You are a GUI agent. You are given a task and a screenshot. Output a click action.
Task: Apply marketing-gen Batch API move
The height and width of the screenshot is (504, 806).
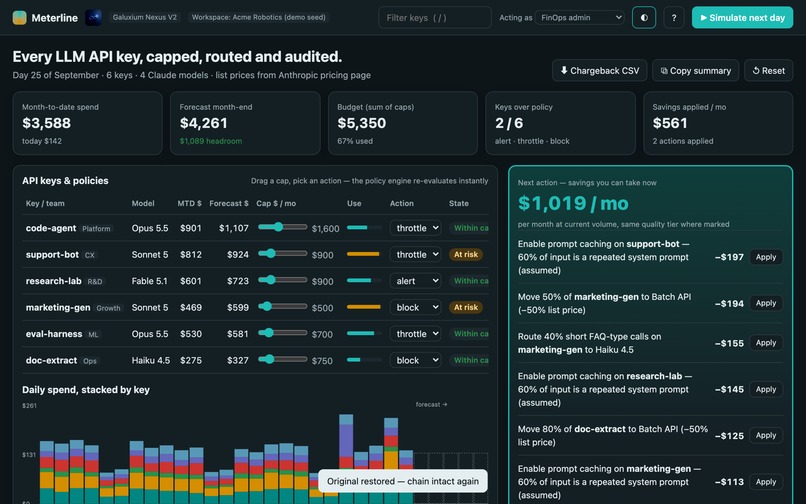(x=766, y=303)
